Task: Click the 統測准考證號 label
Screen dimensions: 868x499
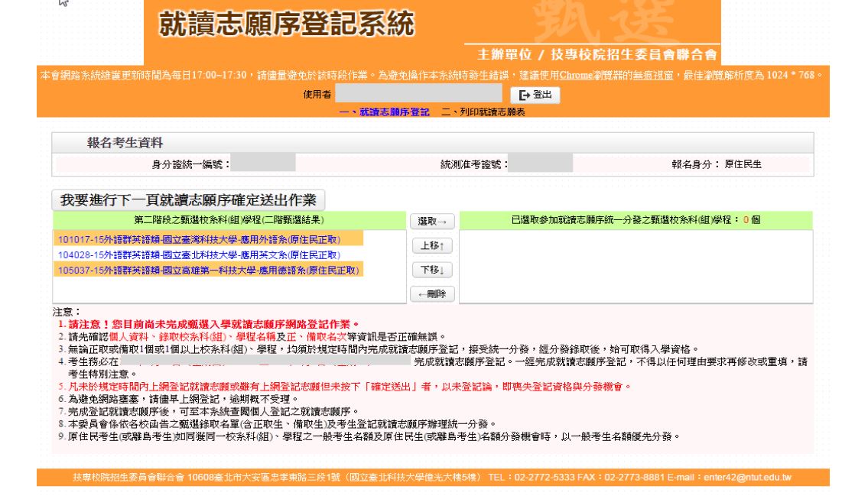Action: click(474, 164)
